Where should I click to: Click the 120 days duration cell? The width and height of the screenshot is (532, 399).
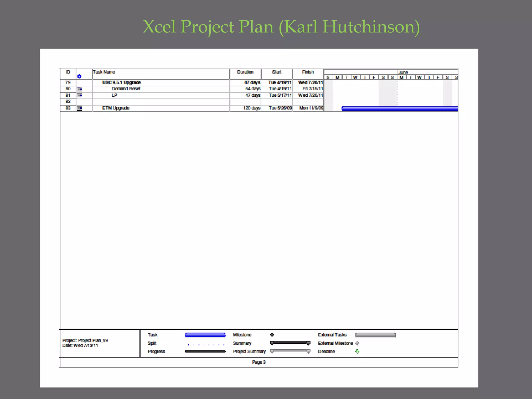251,108
